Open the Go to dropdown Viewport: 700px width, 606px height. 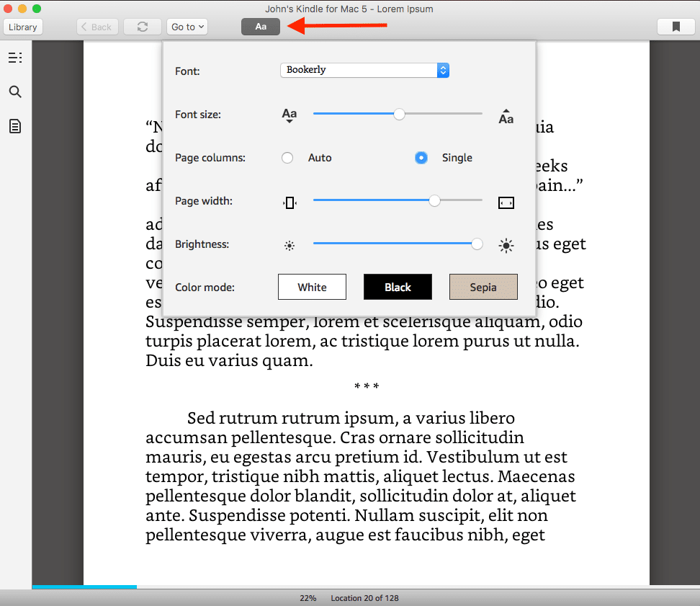tap(187, 26)
